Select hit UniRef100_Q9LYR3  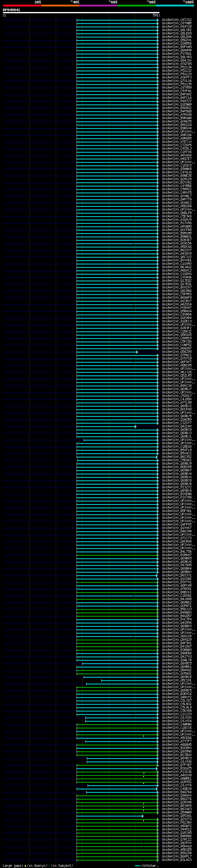pos(177,57)
